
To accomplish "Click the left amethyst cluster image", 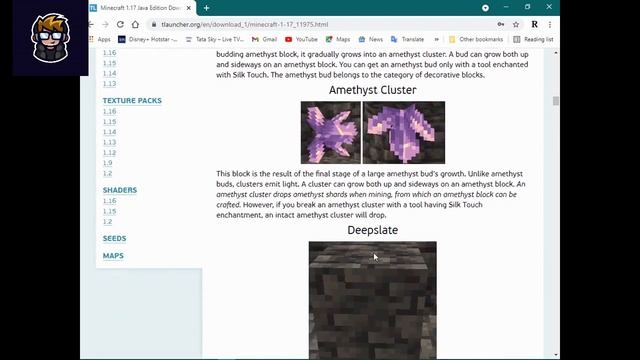I will (x=331, y=133).
